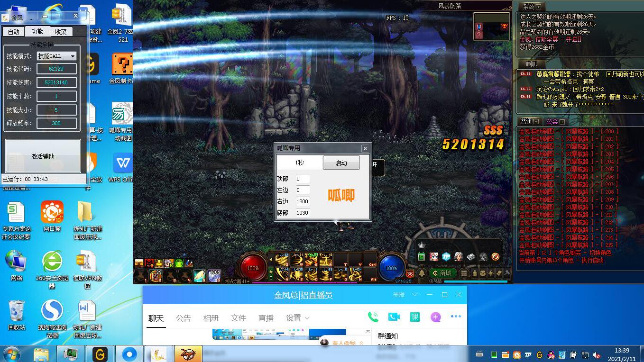Switch to the 功能 tab in 金凤 tool
This screenshot has width=644, height=362.
tap(37, 31)
